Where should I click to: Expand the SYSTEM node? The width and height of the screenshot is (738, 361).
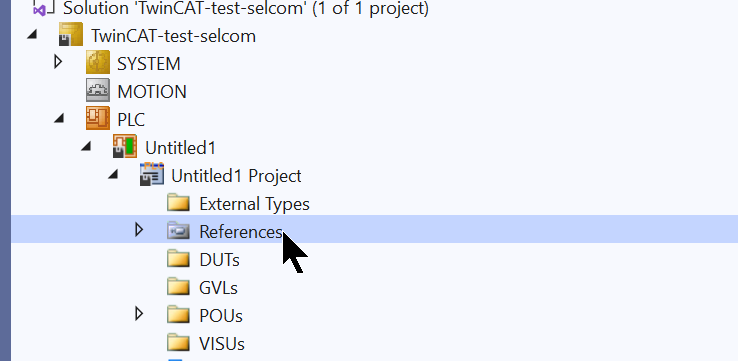58,62
